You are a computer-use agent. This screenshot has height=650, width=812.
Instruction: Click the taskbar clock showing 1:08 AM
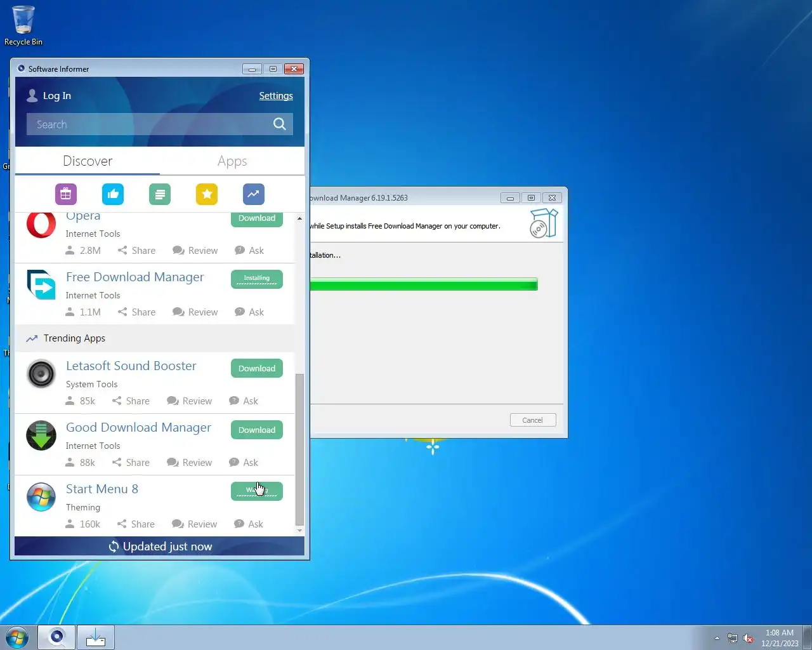point(780,638)
